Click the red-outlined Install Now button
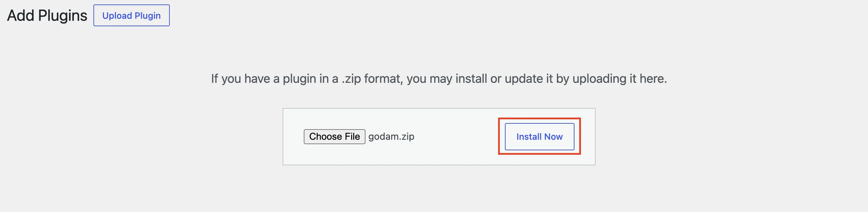This screenshot has height=212, width=868. tap(539, 137)
